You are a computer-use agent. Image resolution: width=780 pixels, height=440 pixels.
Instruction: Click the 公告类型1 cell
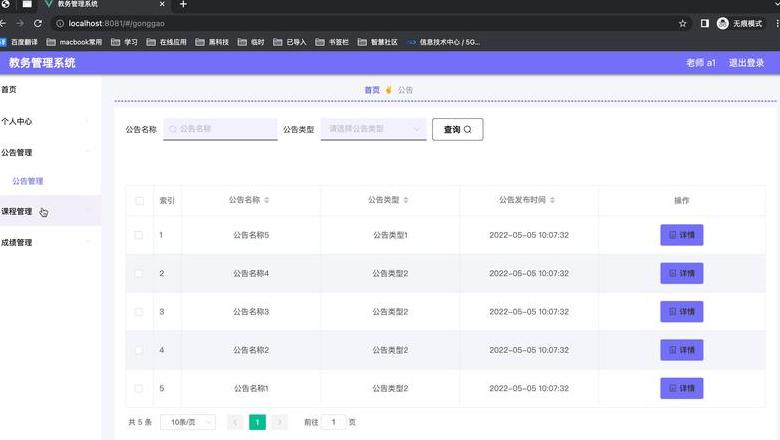[390, 235]
